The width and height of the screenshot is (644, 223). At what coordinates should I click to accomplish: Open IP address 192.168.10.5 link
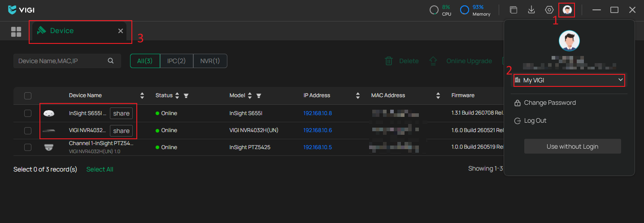(318, 147)
